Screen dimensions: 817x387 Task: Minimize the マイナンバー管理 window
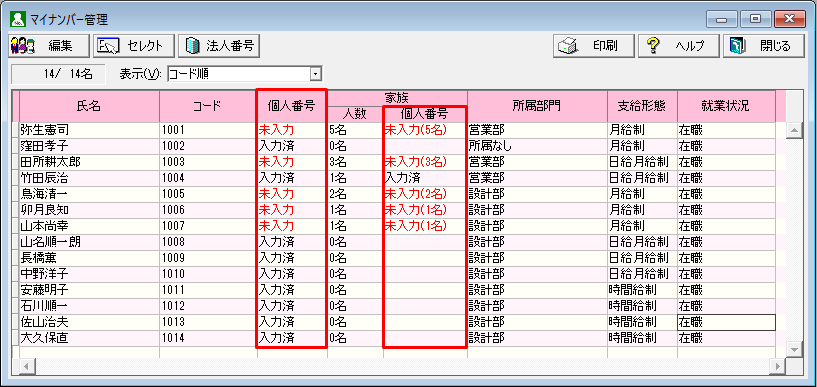pos(722,20)
